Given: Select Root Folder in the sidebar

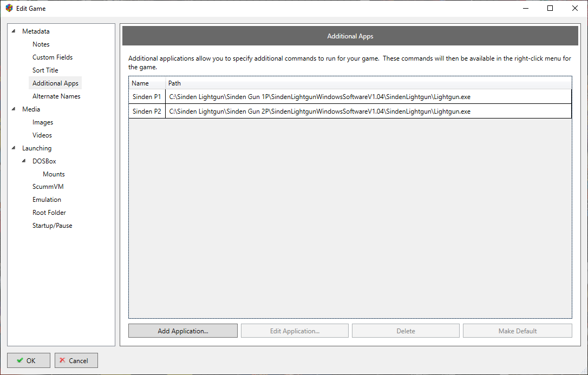Looking at the screenshot, I should [49, 213].
